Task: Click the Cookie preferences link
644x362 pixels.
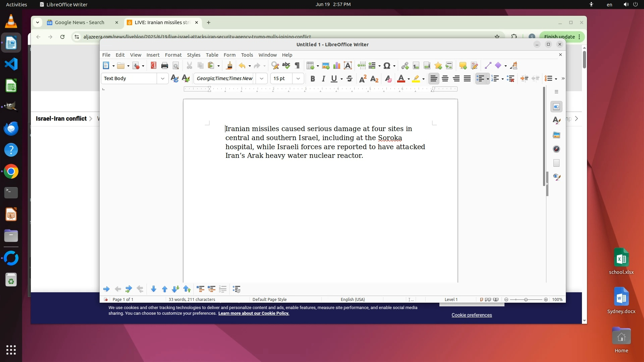Action: (472, 315)
